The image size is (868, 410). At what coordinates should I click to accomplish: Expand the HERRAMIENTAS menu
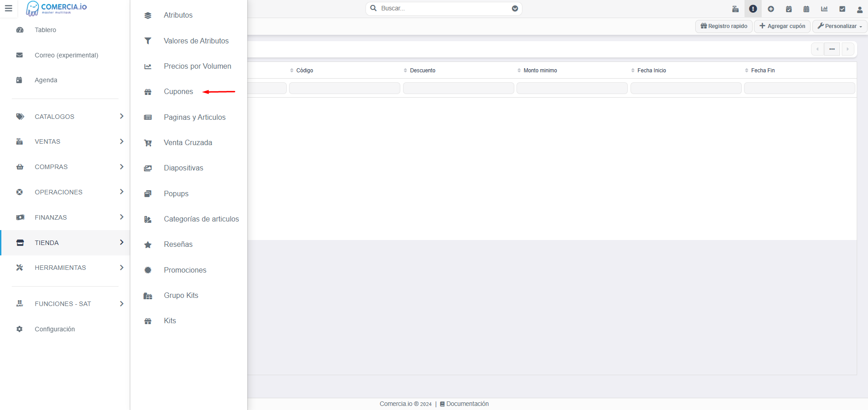65,268
